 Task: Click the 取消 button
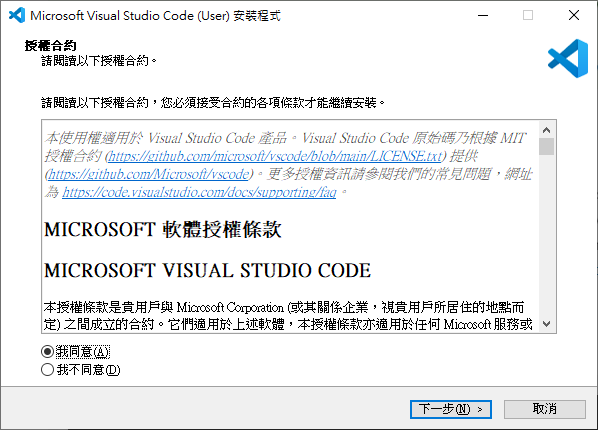click(545, 409)
